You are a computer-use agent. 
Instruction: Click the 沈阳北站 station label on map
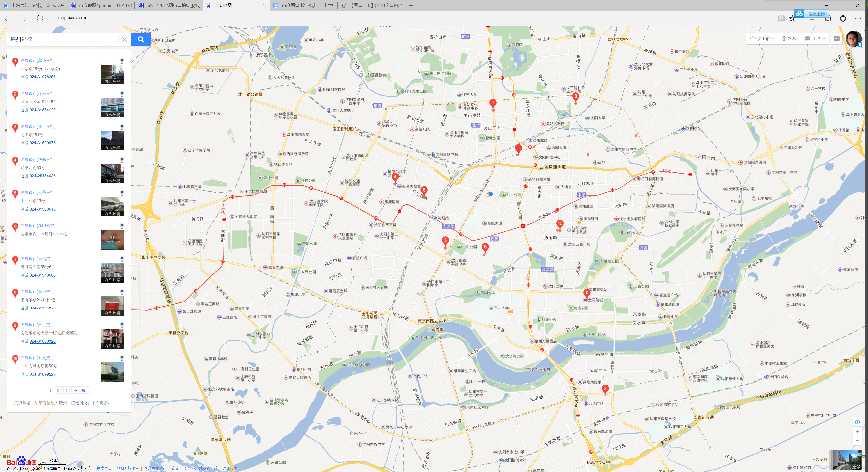pos(538,140)
